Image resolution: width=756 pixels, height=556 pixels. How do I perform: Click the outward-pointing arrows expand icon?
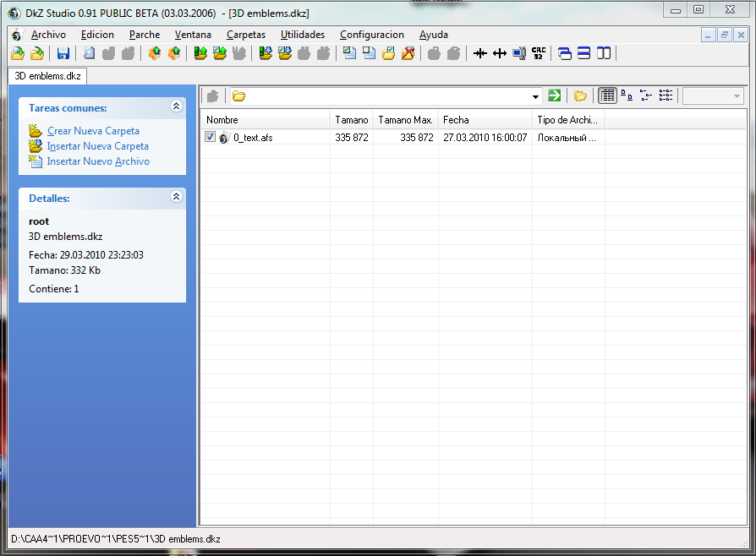coord(500,53)
